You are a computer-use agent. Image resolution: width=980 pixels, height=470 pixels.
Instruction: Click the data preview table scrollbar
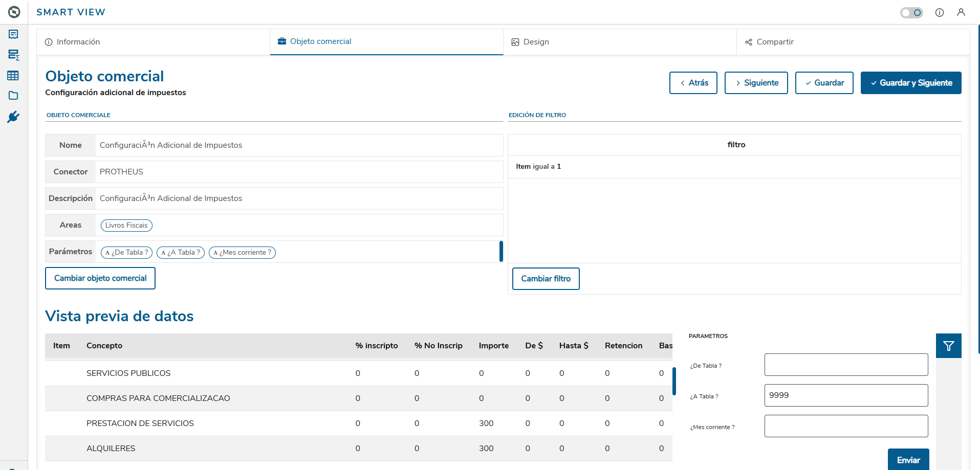click(x=674, y=381)
